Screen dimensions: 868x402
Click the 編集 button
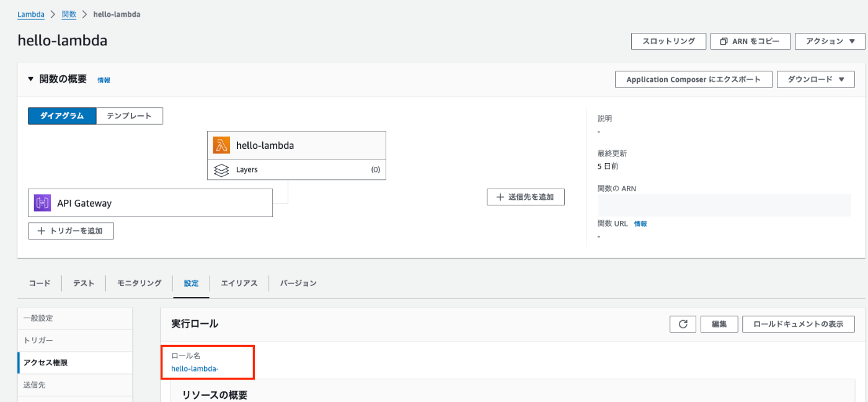(x=719, y=324)
